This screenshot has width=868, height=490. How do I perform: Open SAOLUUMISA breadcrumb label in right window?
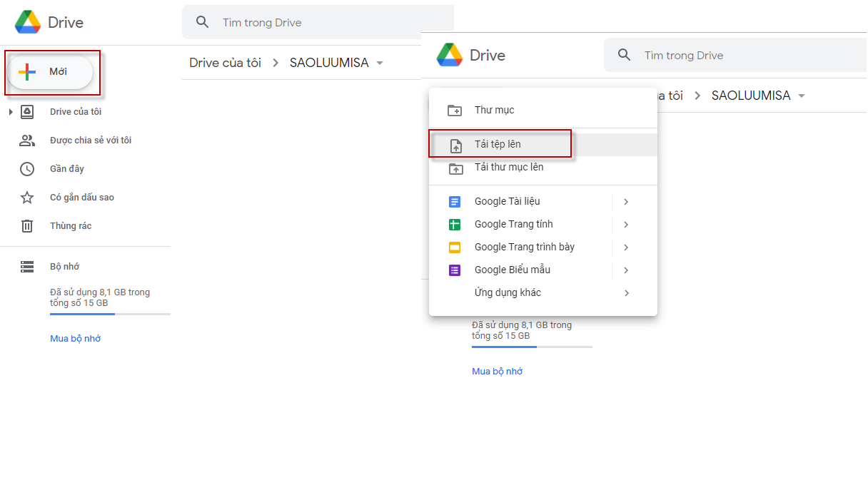pyautogui.click(x=751, y=96)
